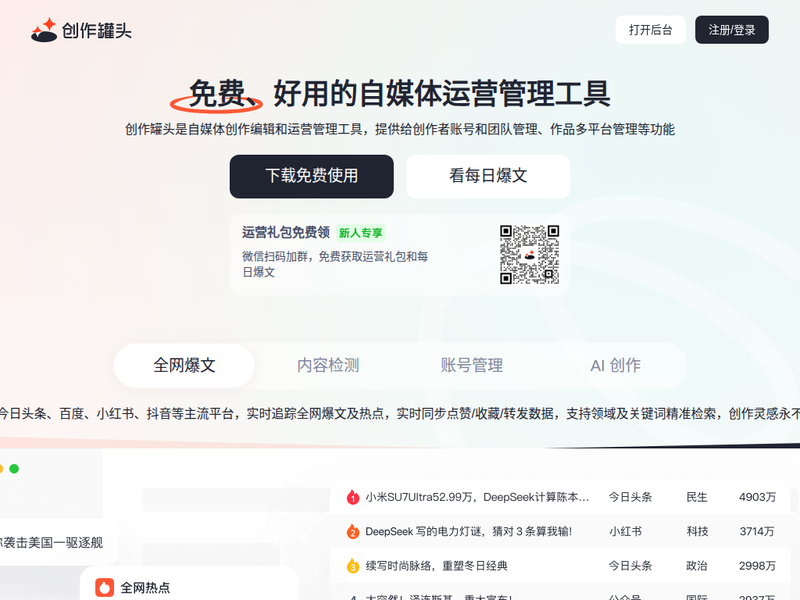Click the rank 1 flame icon
Image resolution: width=800 pixels, height=600 pixels.
pos(353,497)
